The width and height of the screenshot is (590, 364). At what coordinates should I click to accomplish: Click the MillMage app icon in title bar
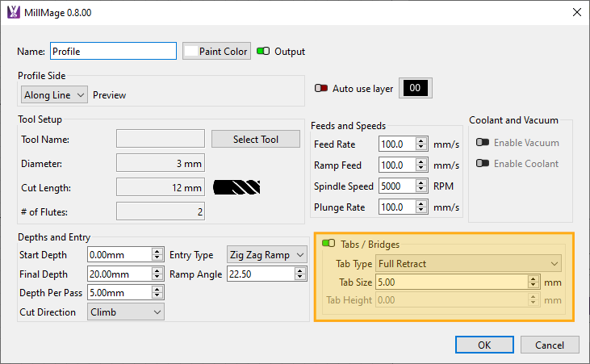[x=13, y=12]
